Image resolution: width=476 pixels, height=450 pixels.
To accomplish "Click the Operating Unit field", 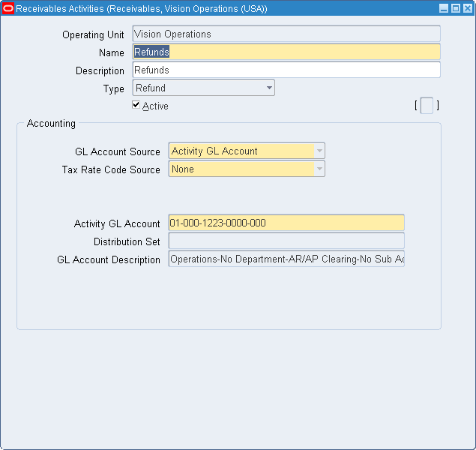I will [286, 34].
